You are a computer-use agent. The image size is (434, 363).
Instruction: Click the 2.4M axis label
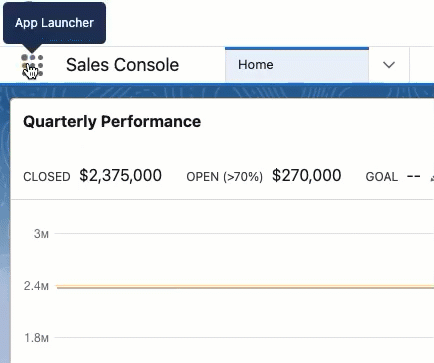pos(36,286)
